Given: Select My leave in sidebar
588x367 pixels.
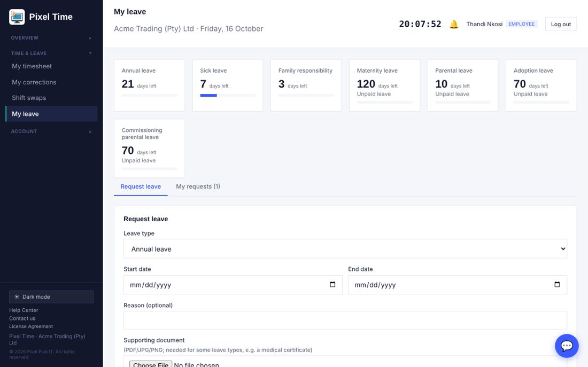Looking at the screenshot, I should pos(51,114).
